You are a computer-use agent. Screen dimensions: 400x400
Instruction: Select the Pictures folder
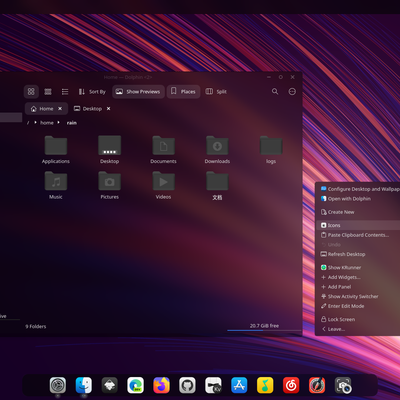click(x=109, y=185)
